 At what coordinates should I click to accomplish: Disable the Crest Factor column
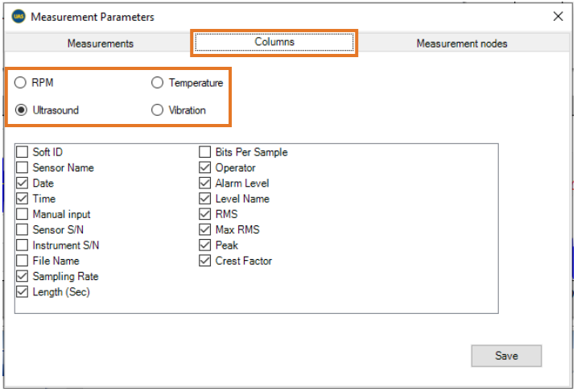coord(205,261)
